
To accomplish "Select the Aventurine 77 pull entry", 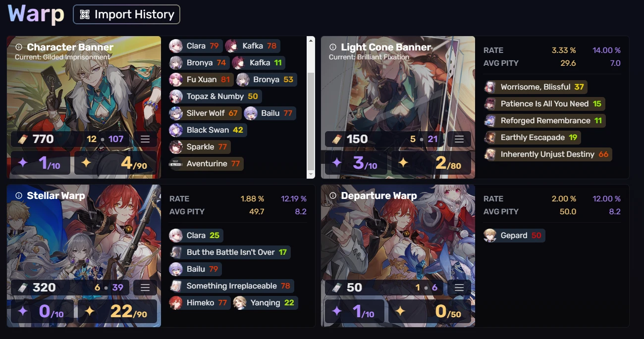I will pyautogui.click(x=206, y=164).
